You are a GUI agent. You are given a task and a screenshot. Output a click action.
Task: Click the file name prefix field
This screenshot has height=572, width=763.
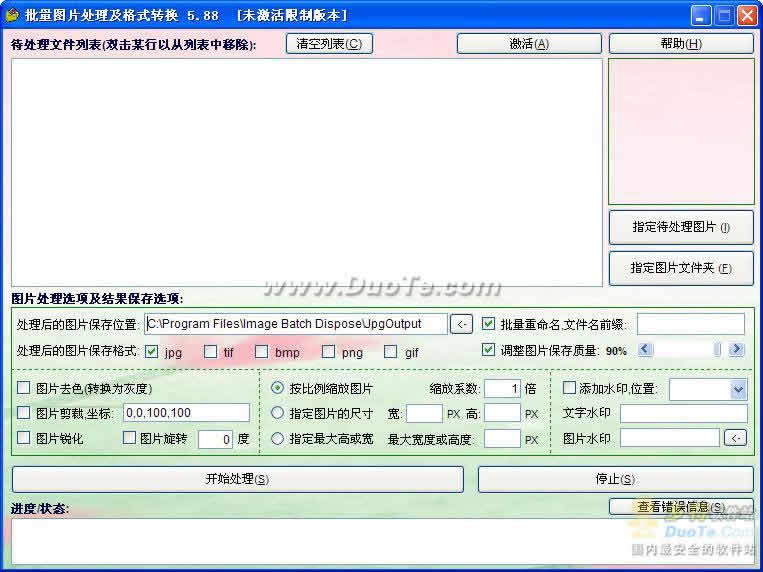(691, 324)
